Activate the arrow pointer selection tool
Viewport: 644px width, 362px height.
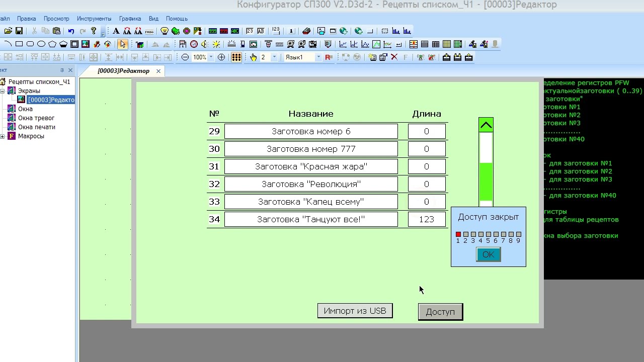point(123,44)
